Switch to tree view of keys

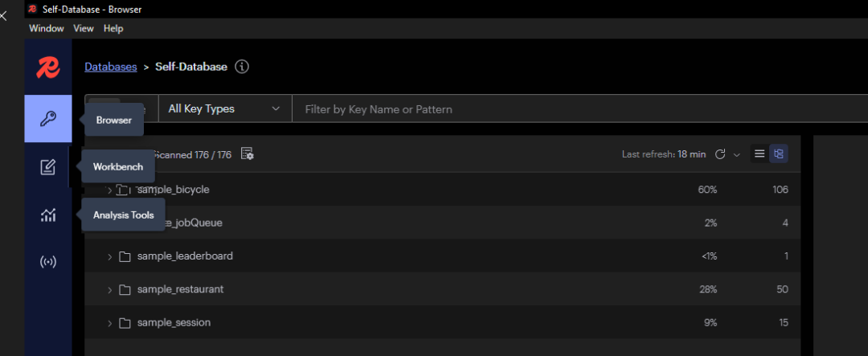[778, 153]
